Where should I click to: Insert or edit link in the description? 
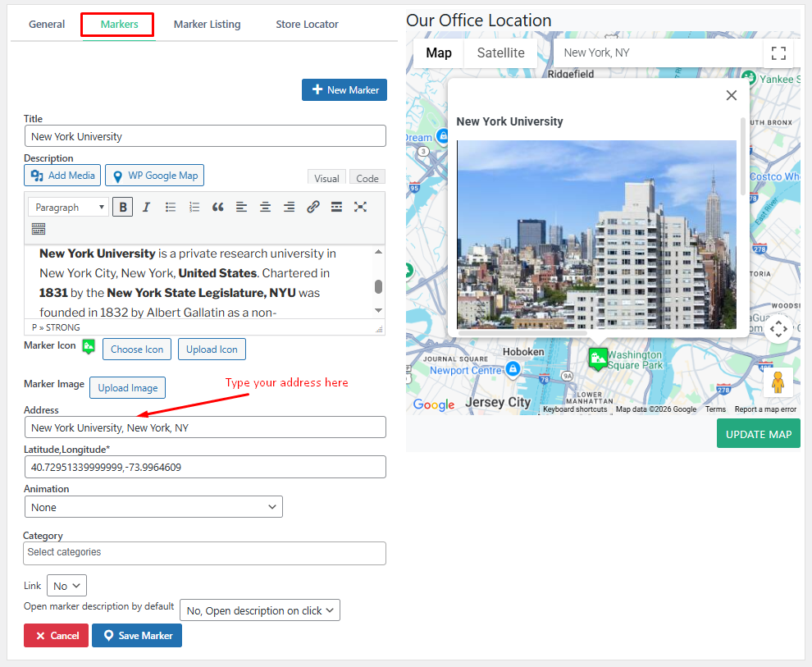(312, 207)
